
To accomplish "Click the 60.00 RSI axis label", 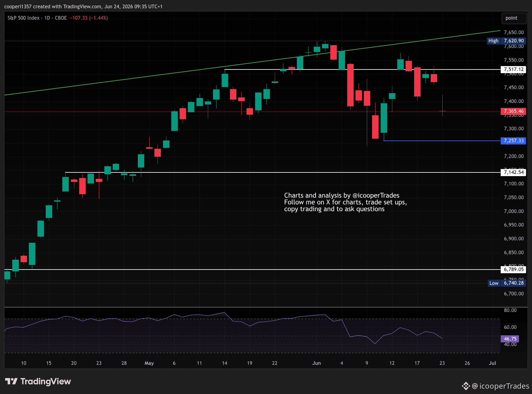I will point(510,327).
